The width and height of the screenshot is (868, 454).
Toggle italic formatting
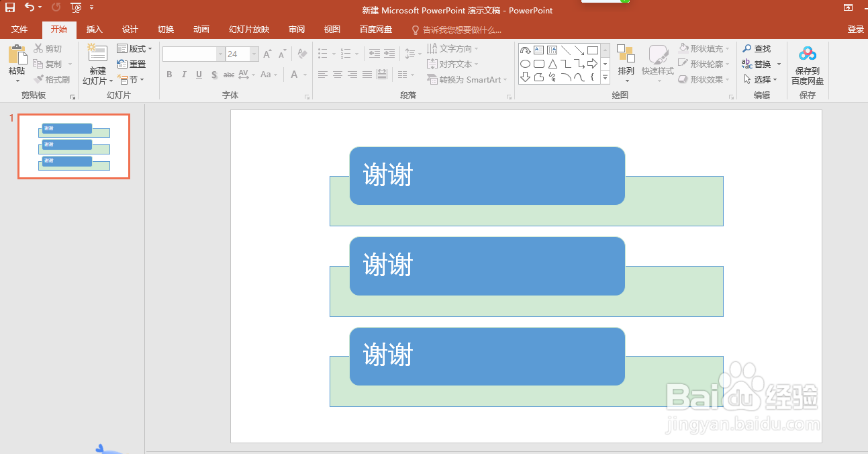(x=183, y=75)
